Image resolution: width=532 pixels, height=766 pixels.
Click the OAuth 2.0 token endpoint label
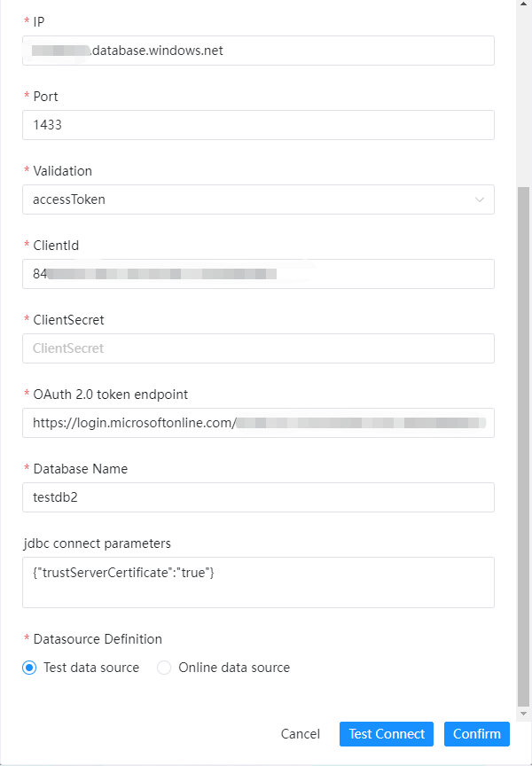pos(110,395)
